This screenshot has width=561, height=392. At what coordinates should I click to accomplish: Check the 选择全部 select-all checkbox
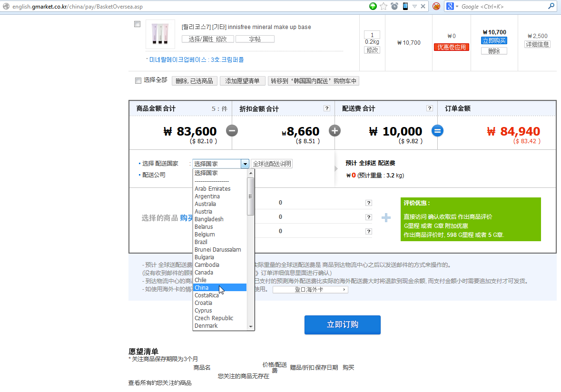click(x=138, y=80)
